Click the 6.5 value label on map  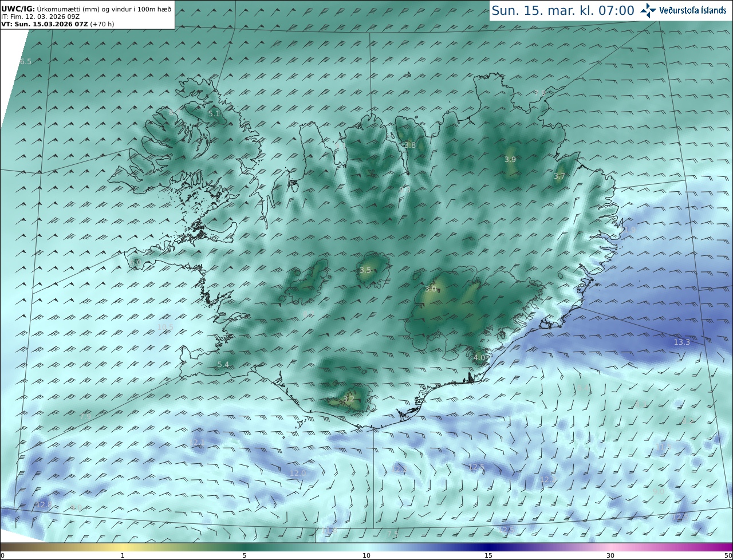(26, 61)
